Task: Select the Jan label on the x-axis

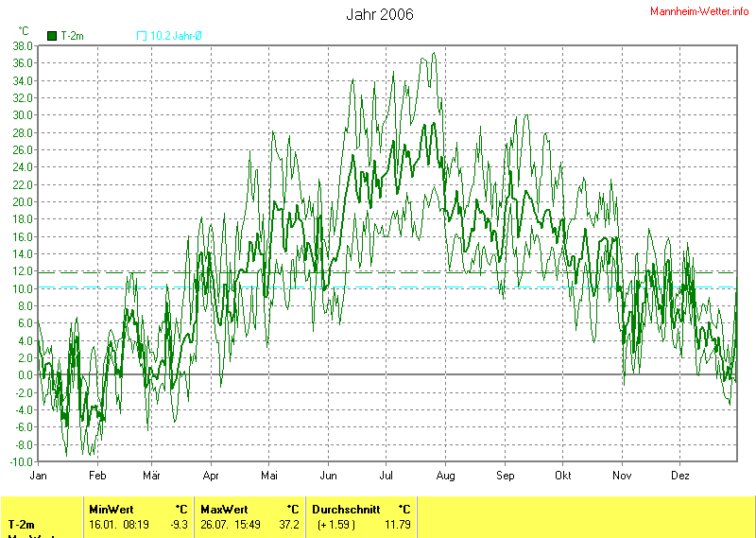Action: click(x=39, y=475)
